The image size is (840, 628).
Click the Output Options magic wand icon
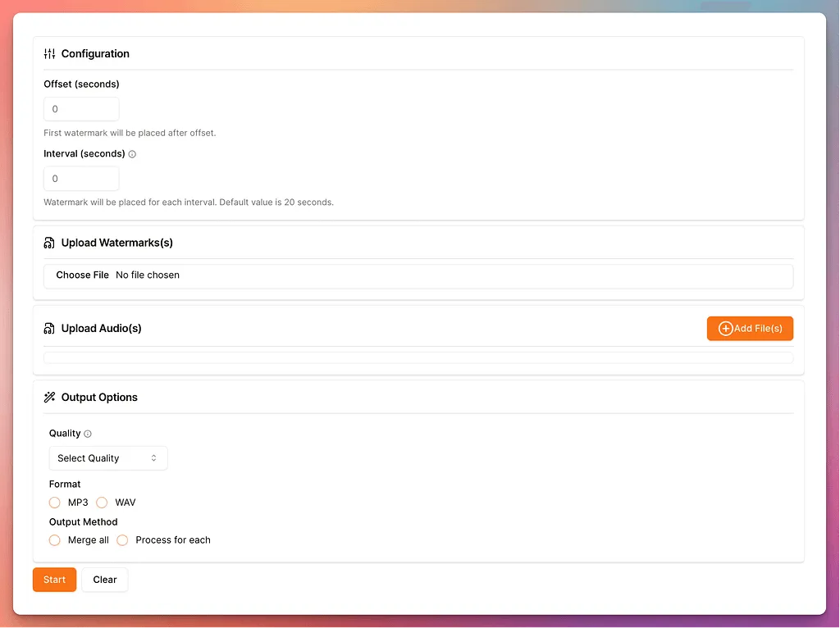point(49,398)
